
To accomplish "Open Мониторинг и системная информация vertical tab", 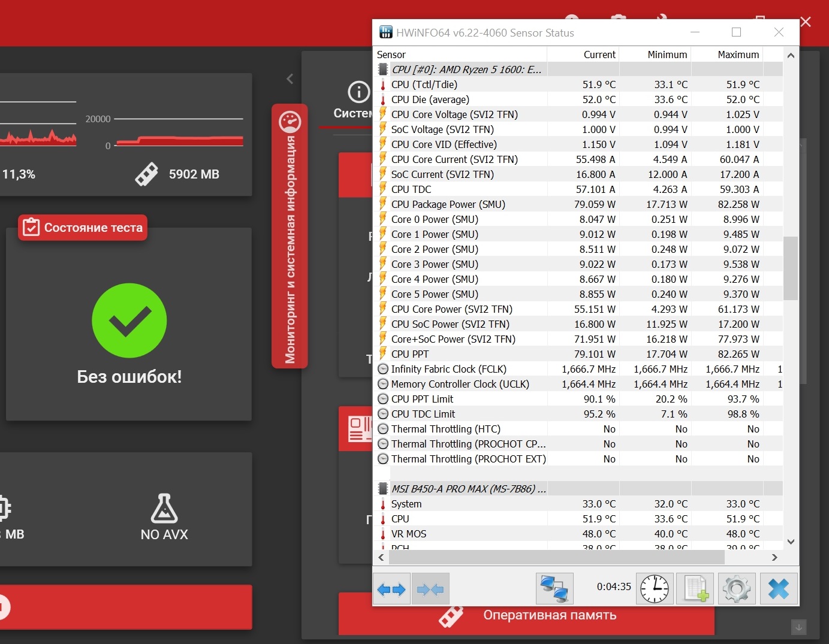I will point(290,235).
